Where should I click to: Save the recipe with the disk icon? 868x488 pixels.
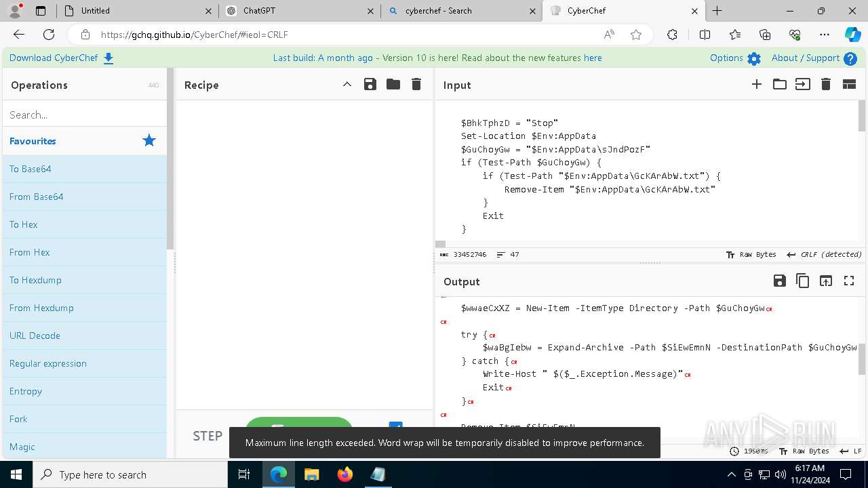[370, 85]
